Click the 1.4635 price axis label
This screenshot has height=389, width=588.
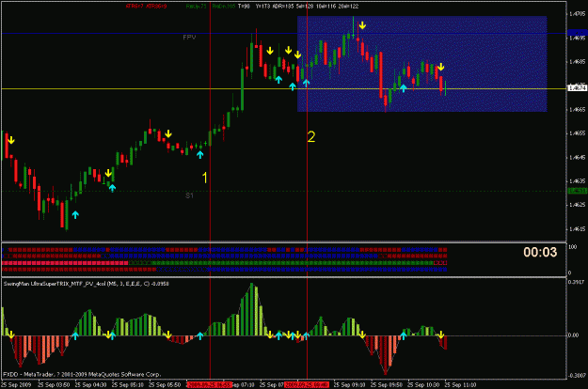pos(577,180)
